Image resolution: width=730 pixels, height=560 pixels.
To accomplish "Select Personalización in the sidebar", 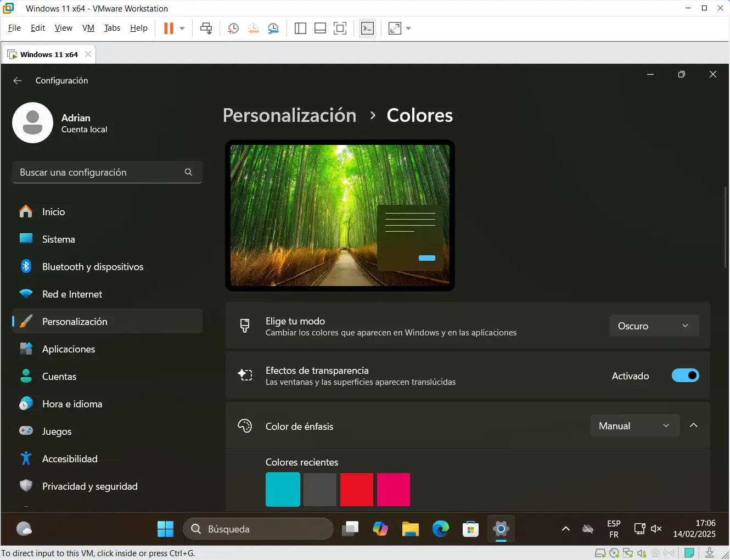I will tap(107, 322).
